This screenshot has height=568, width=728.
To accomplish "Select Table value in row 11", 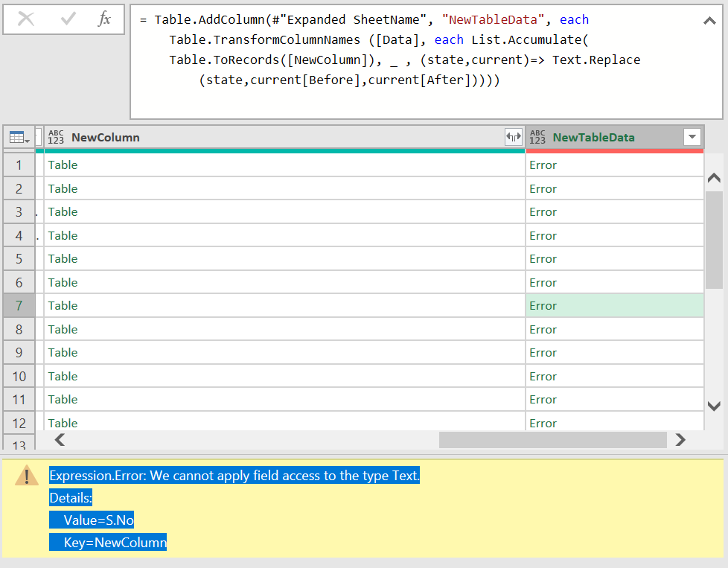I will click(63, 400).
